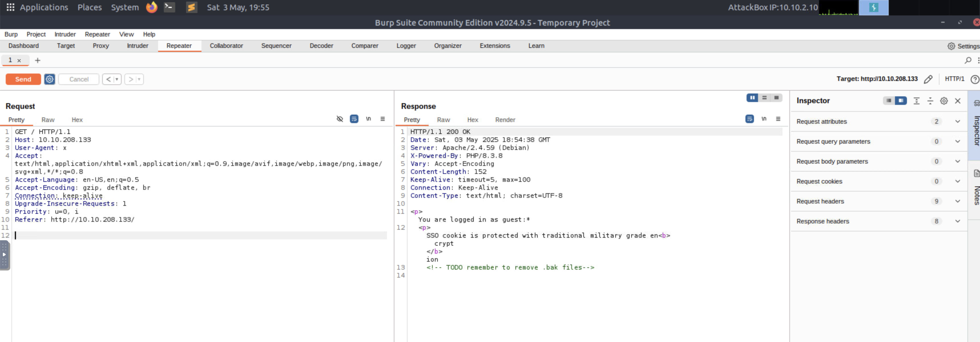The height and width of the screenshot is (342, 980).
Task: Switch Request view to Raw
Action: click(x=48, y=120)
